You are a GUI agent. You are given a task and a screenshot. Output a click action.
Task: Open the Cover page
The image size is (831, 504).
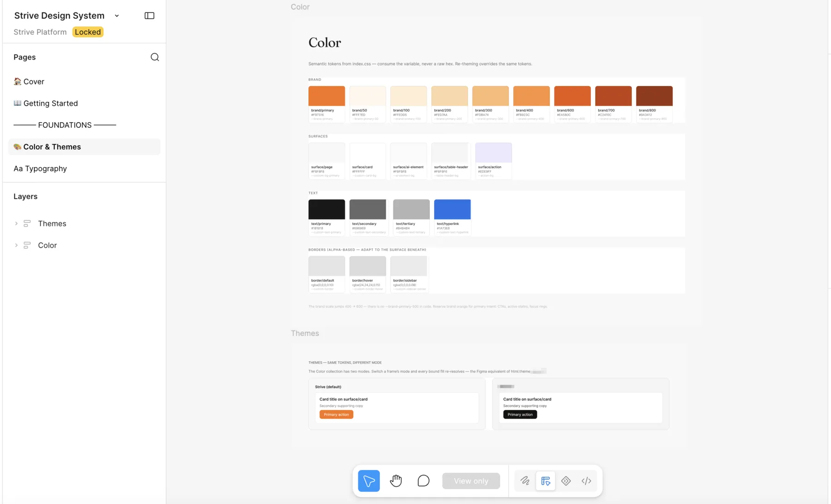(x=84, y=81)
